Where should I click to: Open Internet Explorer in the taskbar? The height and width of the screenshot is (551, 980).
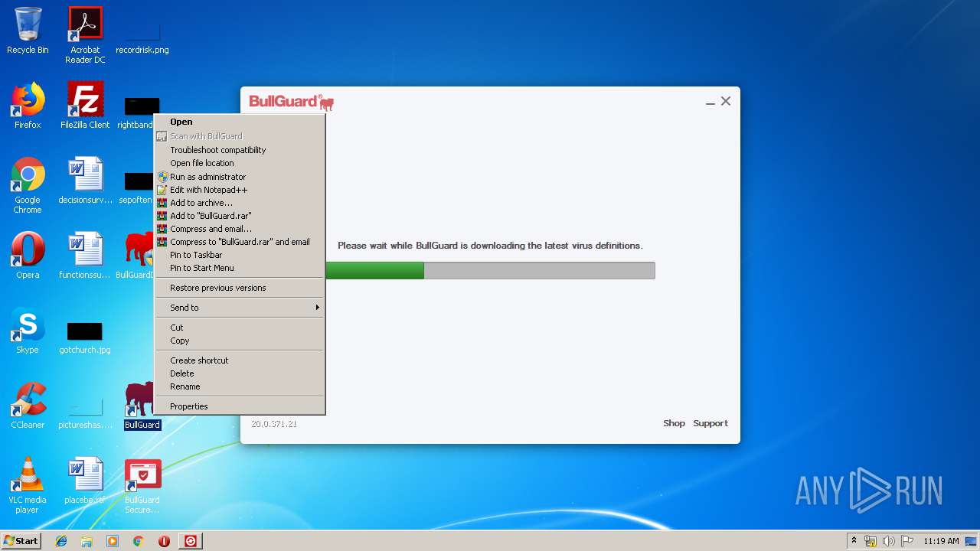[61, 541]
